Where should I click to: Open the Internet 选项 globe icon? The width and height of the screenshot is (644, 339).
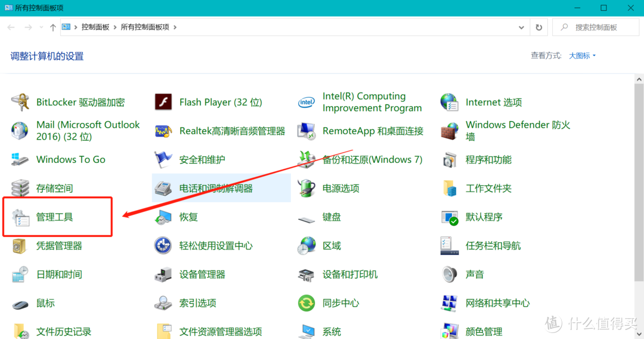tap(450, 102)
